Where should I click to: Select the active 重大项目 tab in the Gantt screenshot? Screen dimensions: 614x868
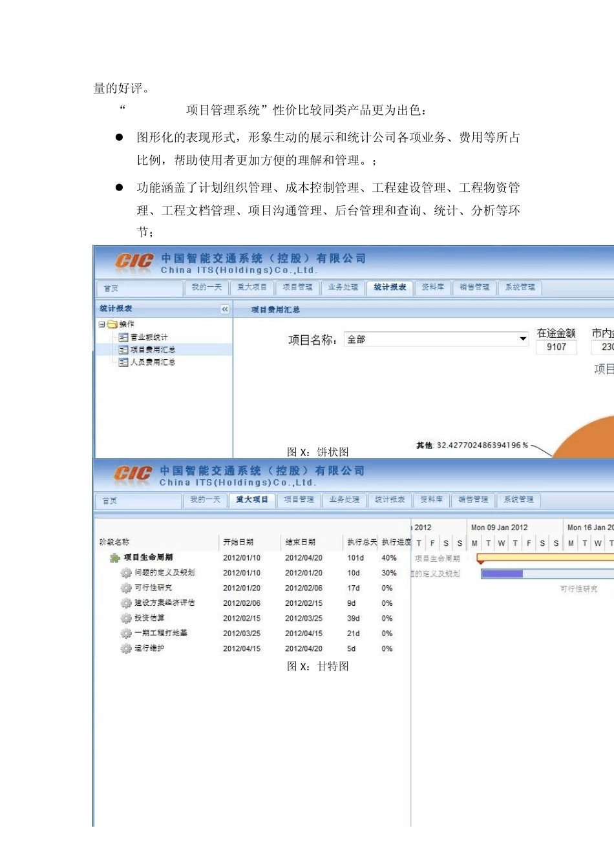(x=252, y=500)
